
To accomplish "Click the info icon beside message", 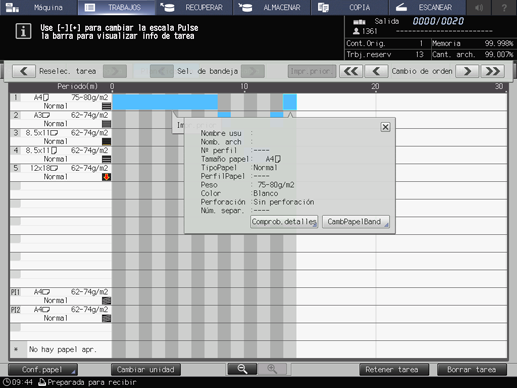I will [23, 31].
